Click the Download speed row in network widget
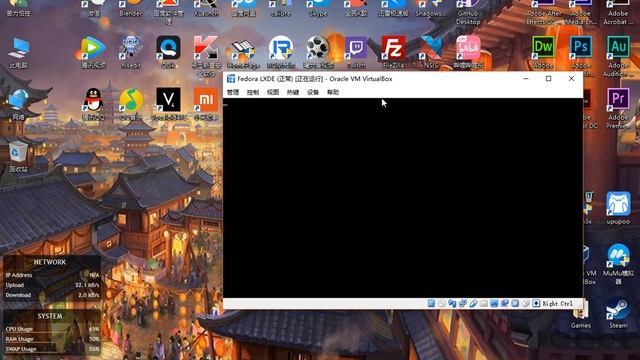Viewport: 640px width, 360px height. coord(52,295)
